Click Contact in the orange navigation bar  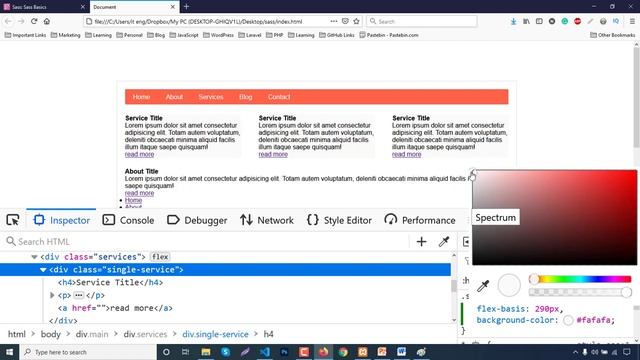(279, 97)
